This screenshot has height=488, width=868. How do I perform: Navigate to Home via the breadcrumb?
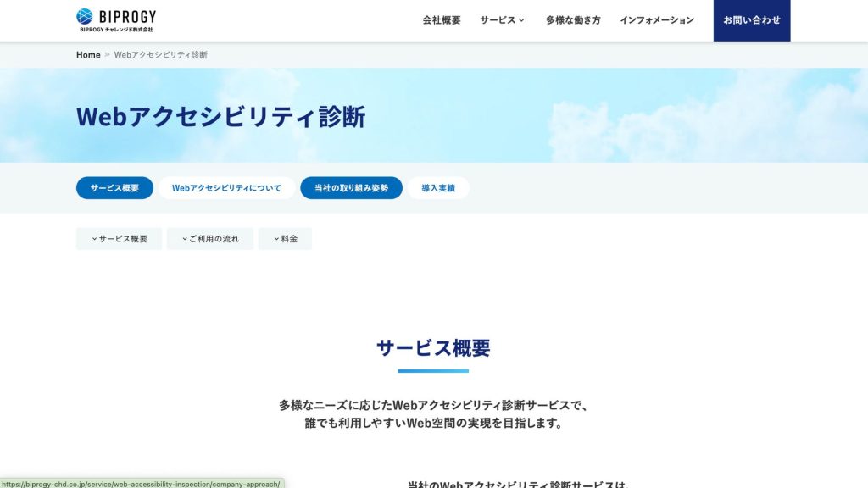click(88, 55)
